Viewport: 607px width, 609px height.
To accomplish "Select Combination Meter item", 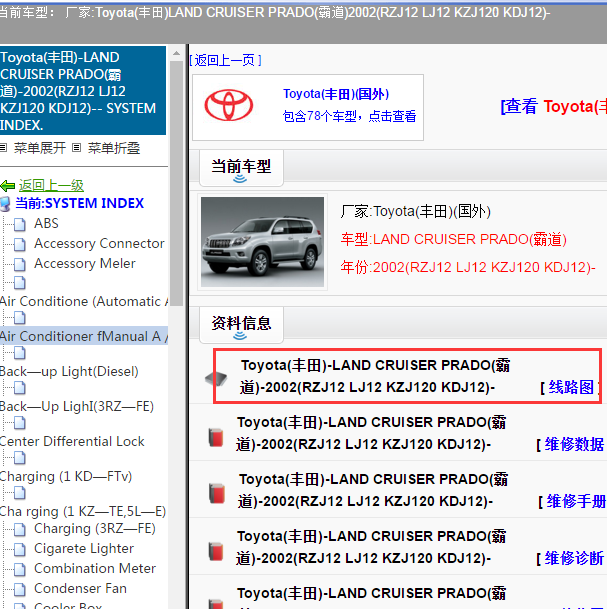I will point(95,569).
